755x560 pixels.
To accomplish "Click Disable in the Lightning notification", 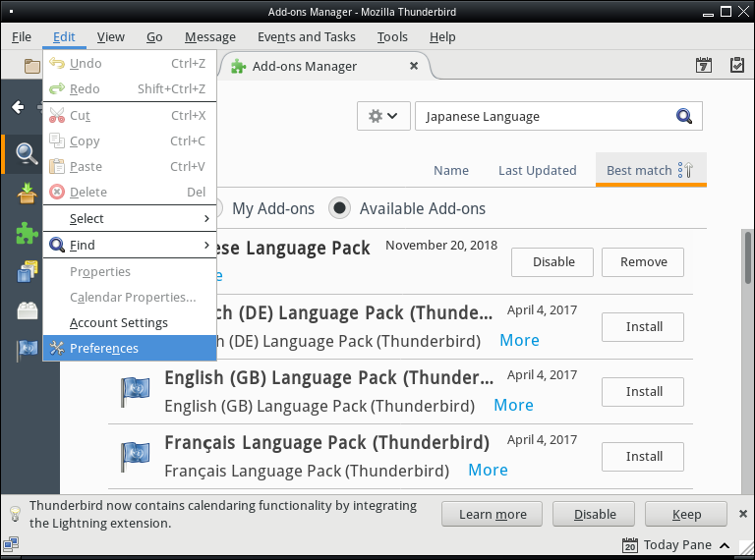I will [594, 514].
